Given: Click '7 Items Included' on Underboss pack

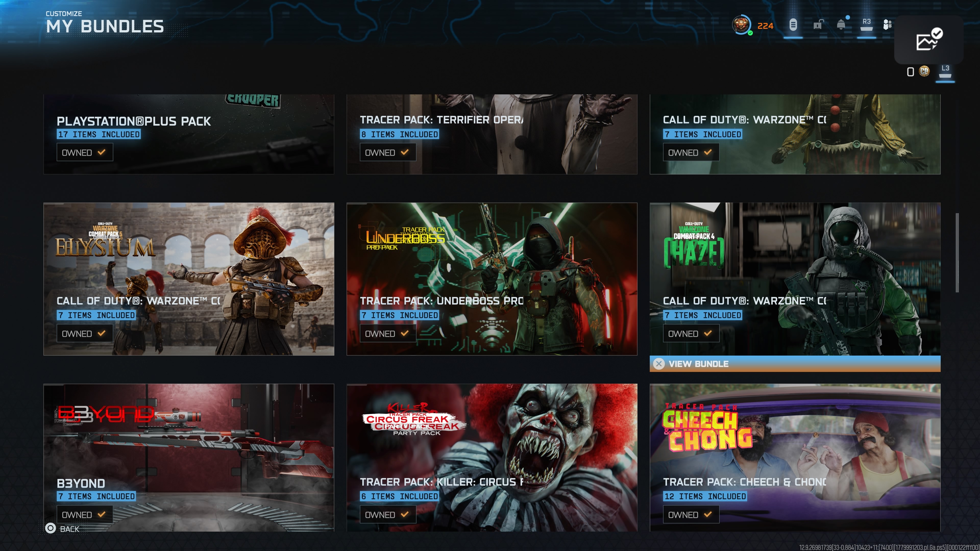Looking at the screenshot, I should click(399, 315).
